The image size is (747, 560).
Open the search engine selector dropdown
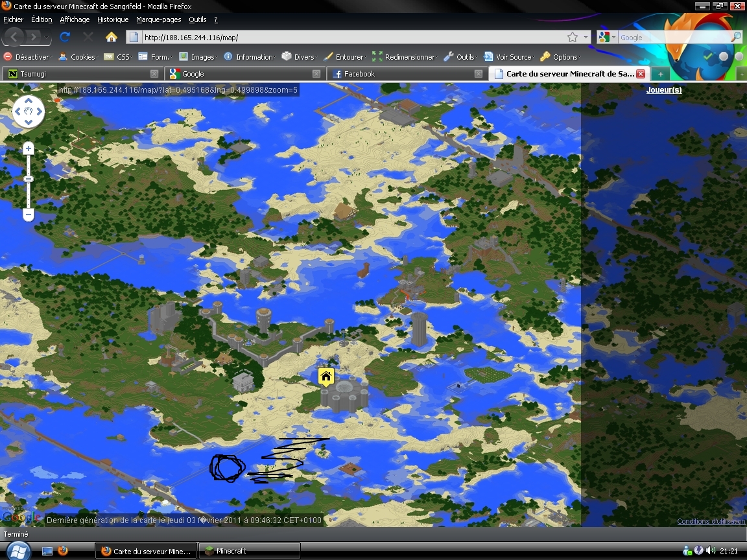(608, 37)
